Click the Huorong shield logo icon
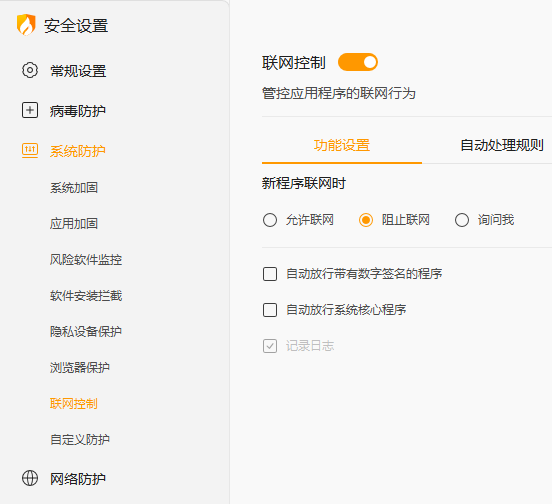The width and height of the screenshot is (552, 504). tap(26, 25)
